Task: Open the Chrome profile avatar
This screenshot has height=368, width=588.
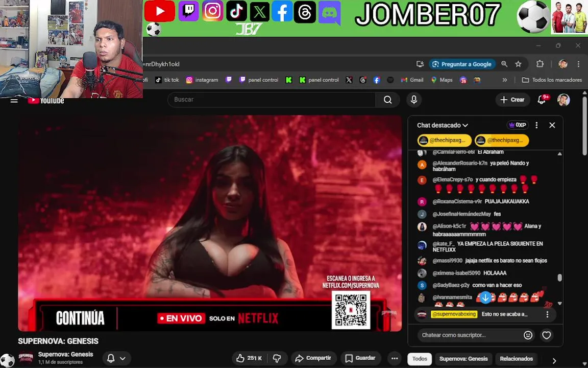Action: pyautogui.click(x=562, y=64)
